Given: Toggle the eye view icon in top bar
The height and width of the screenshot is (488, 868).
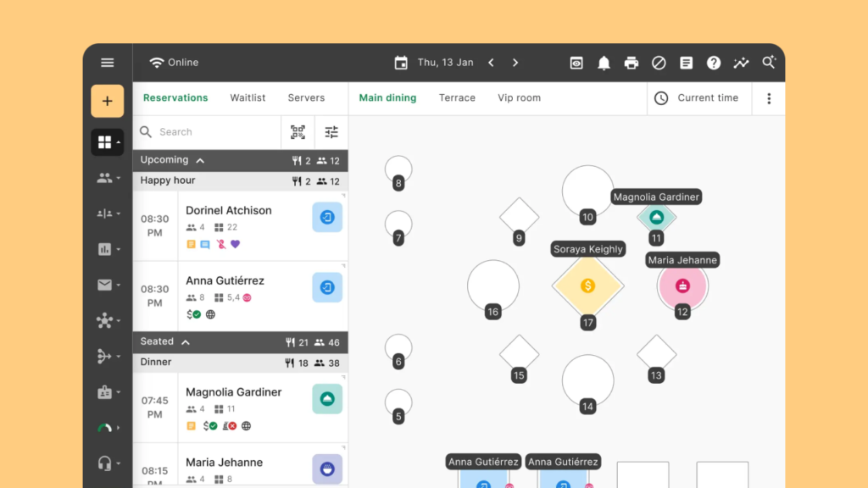Looking at the screenshot, I should (x=576, y=63).
